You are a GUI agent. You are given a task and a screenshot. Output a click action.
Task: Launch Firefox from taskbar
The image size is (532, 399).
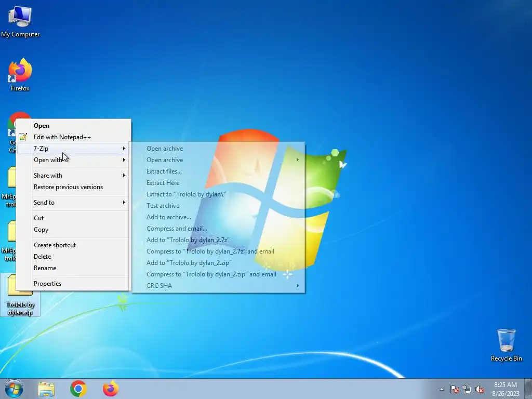[111, 389]
